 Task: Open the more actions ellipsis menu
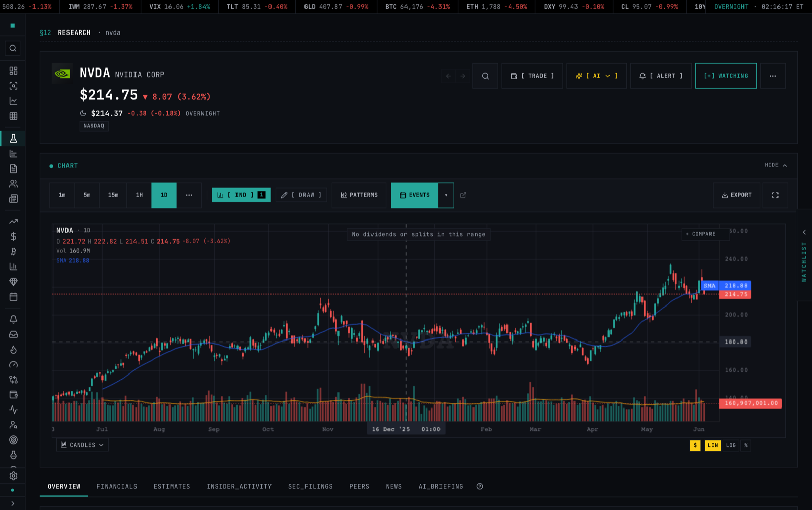773,76
